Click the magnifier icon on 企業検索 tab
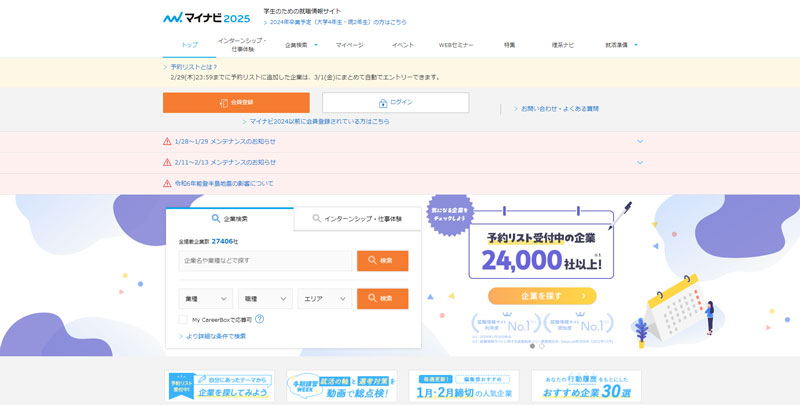 coord(215,218)
